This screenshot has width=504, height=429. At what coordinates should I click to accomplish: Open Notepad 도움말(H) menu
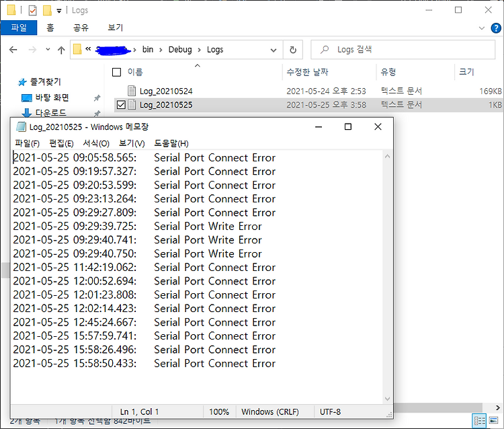(171, 143)
